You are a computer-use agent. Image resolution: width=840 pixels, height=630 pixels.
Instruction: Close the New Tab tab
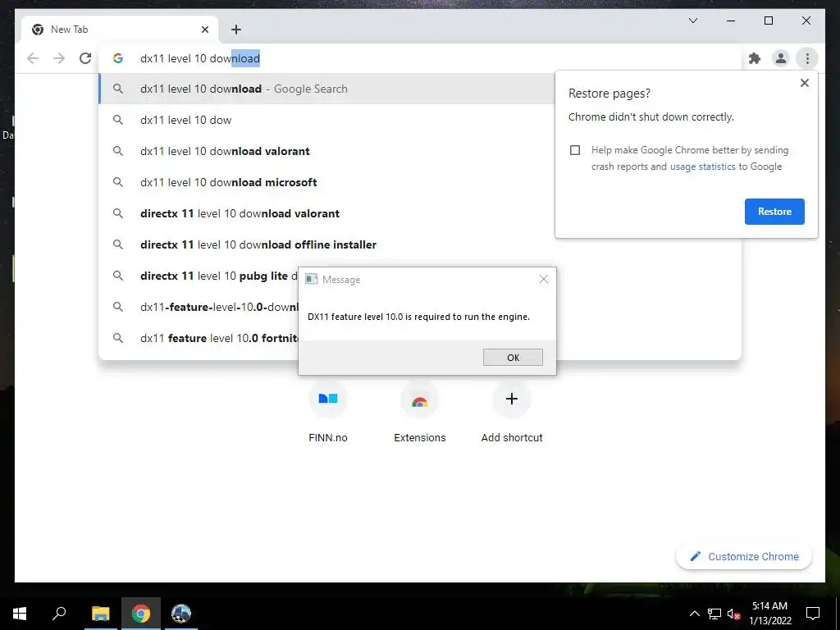(204, 30)
